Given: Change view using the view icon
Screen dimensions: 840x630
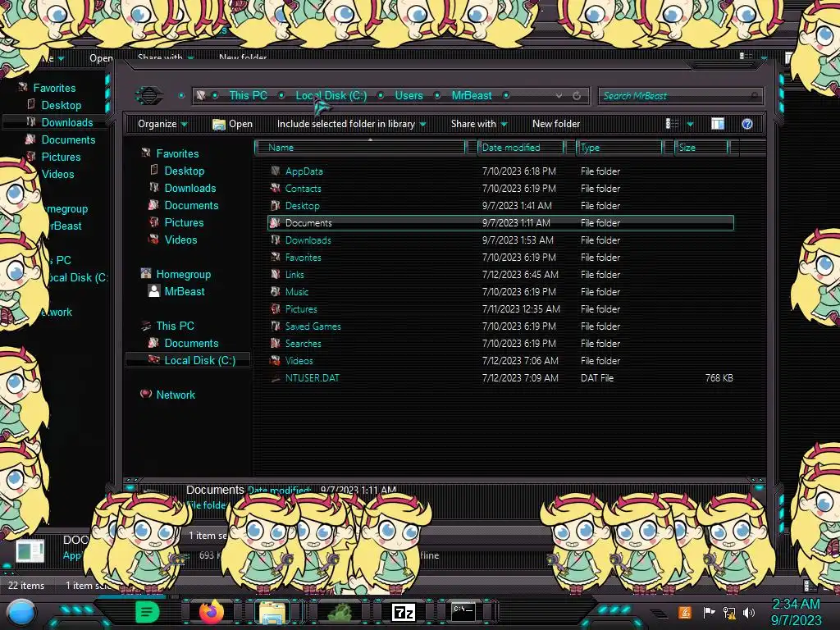Looking at the screenshot, I should pyautogui.click(x=672, y=124).
